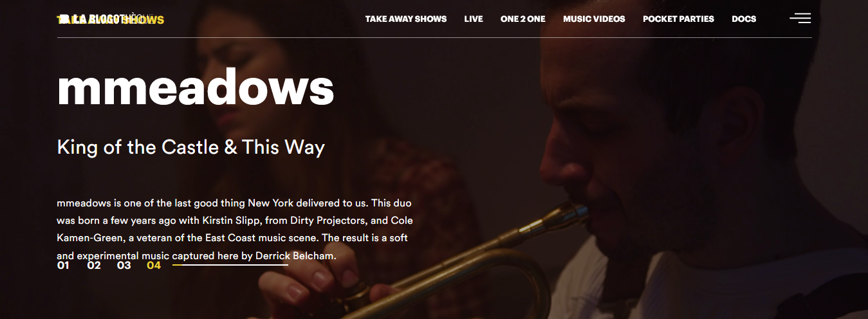
Task: Click the slide progress line
Action: (230, 265)
